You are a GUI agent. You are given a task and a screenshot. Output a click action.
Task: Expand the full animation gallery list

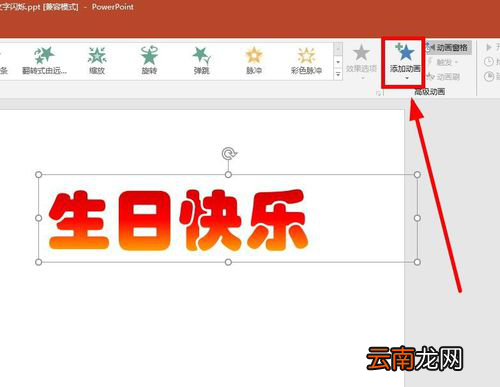pos(338,74)
